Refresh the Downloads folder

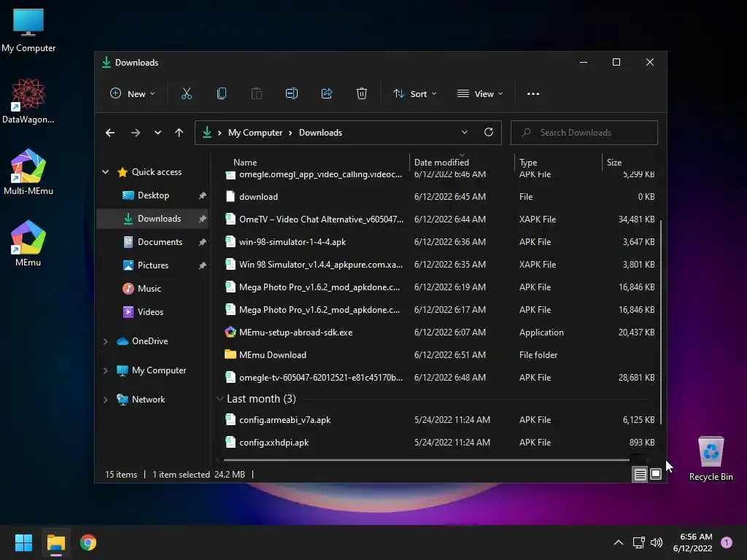coord(488,133)
